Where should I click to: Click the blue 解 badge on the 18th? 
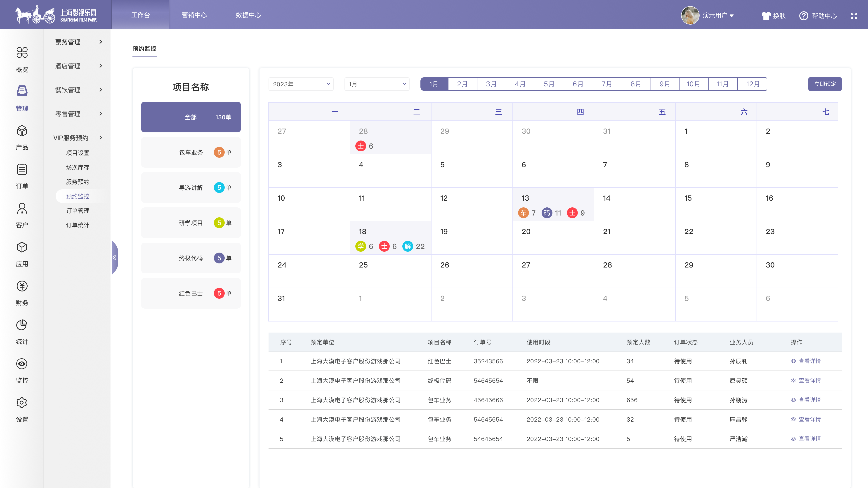408,246
